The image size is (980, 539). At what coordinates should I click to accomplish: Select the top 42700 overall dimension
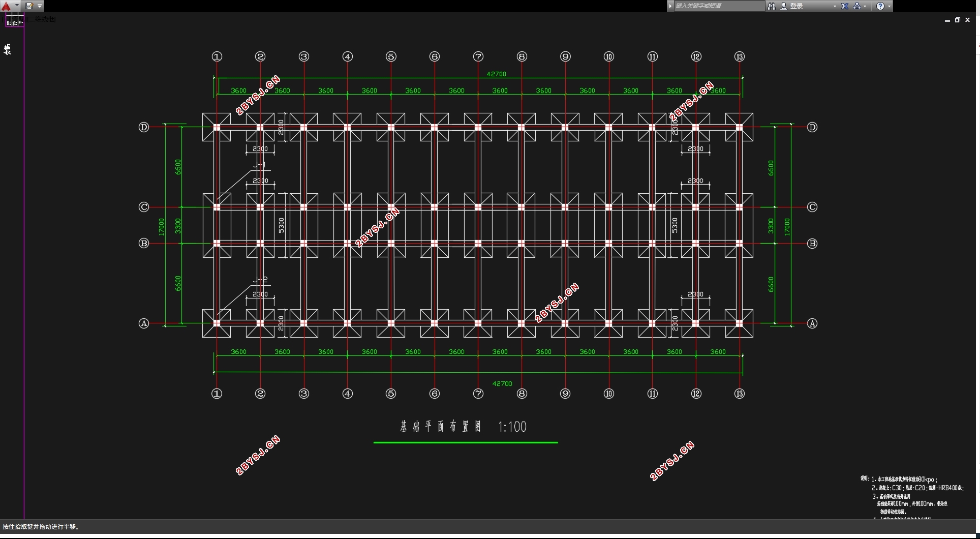coord(497,74)
